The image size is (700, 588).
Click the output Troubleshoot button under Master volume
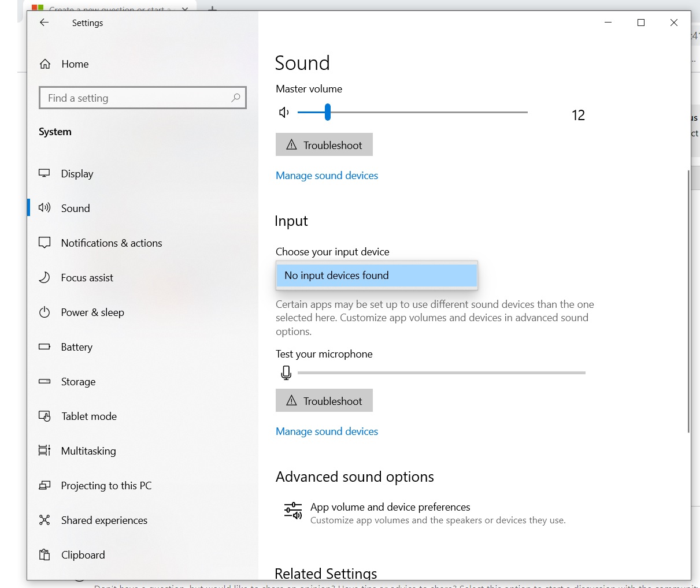pyautogui.click(x=324, y=145)
